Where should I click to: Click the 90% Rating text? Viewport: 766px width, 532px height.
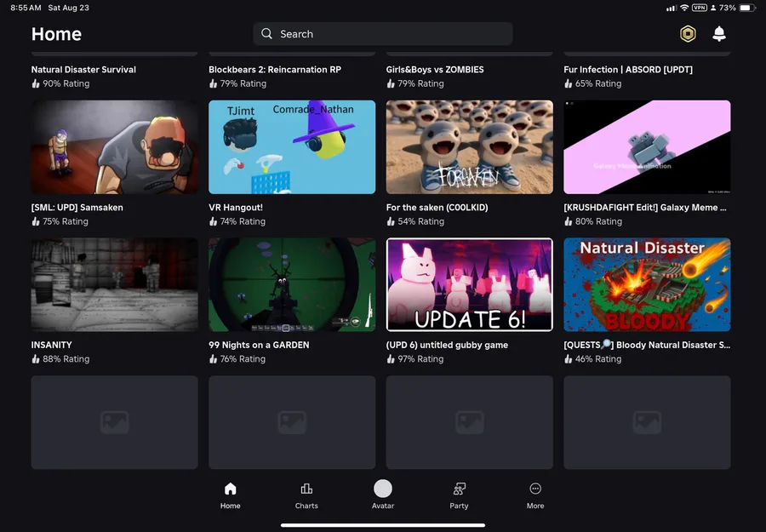coord(66,83)
